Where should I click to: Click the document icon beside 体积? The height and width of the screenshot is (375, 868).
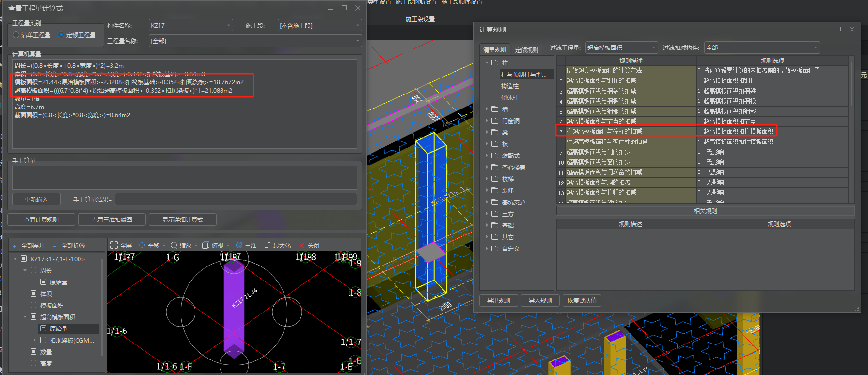click(x=33, y=294)
